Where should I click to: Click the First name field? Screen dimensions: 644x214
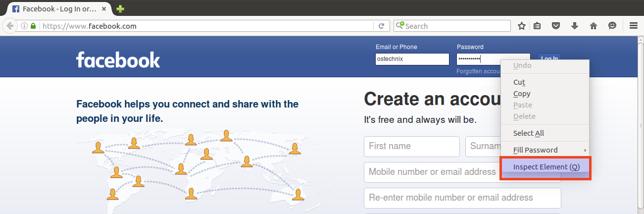(x=412, y=146)
